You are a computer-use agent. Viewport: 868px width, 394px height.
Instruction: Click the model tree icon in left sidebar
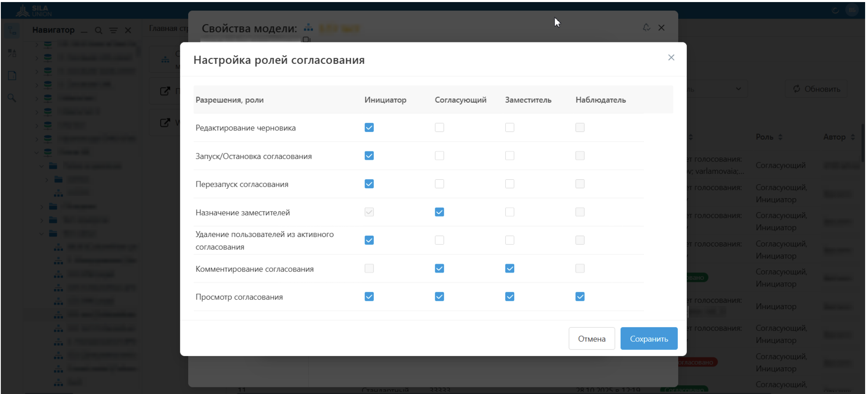coord(12,31)
